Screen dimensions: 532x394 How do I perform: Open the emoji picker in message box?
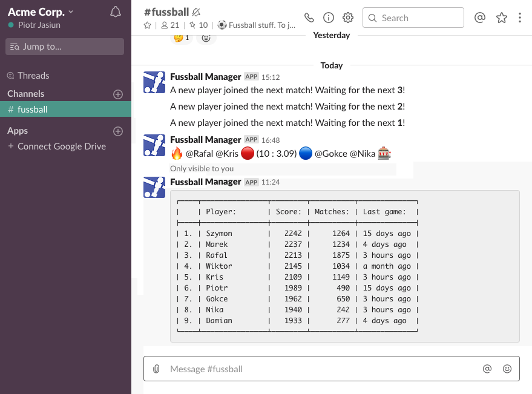(x=507, y=369)
